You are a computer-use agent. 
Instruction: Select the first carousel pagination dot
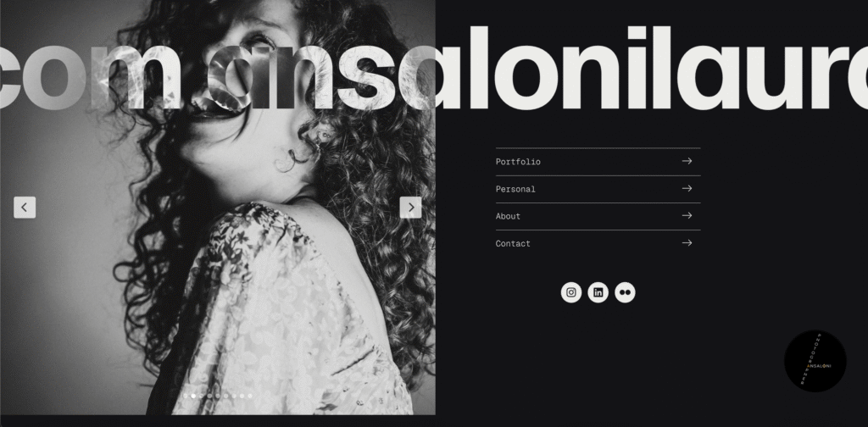click(186, 396)
